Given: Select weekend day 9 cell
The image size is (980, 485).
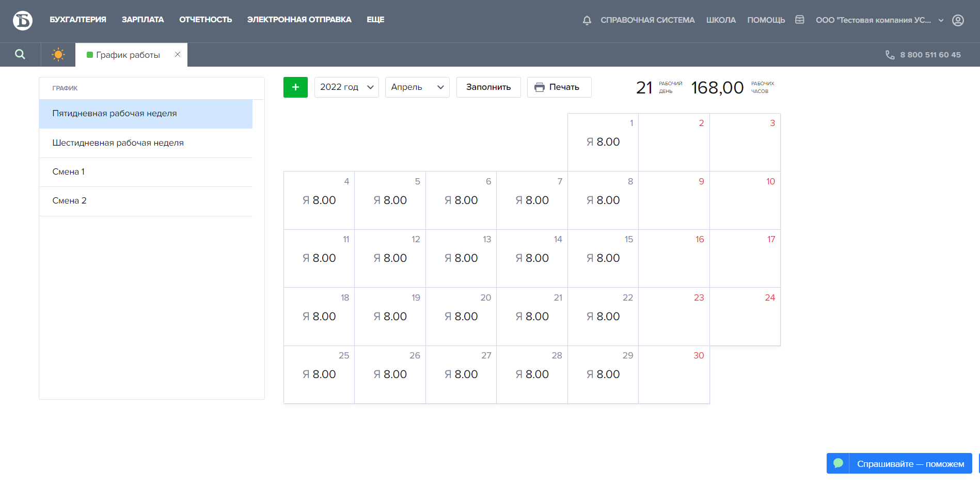Looking at the screenshot, I should [674, 200].
